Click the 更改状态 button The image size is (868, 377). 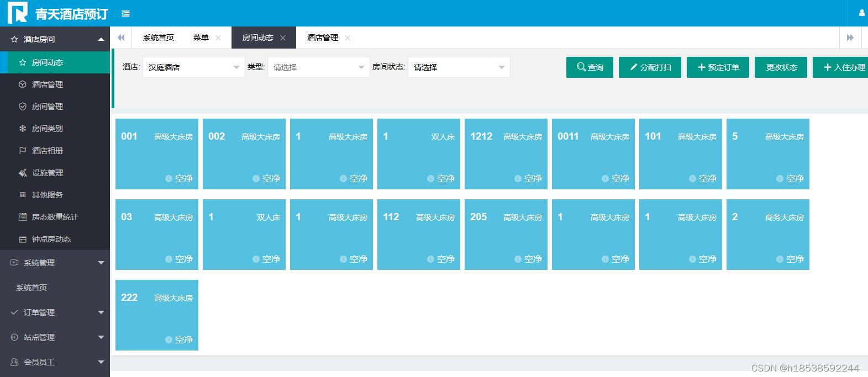781,67
